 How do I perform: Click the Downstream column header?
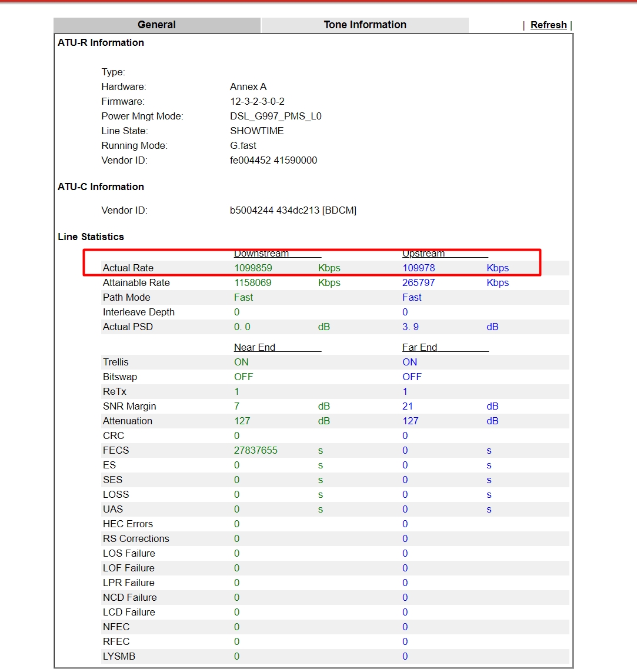pyautogui.click(x=261, y=253)
